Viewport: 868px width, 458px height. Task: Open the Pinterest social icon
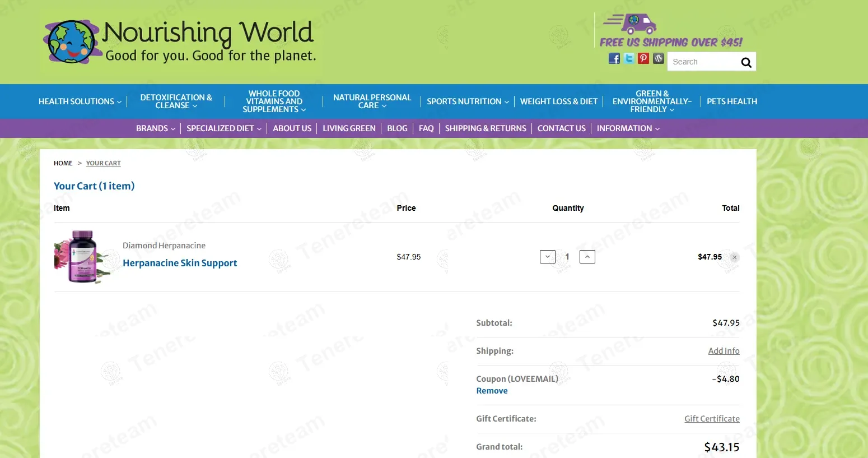click(643, 58)
